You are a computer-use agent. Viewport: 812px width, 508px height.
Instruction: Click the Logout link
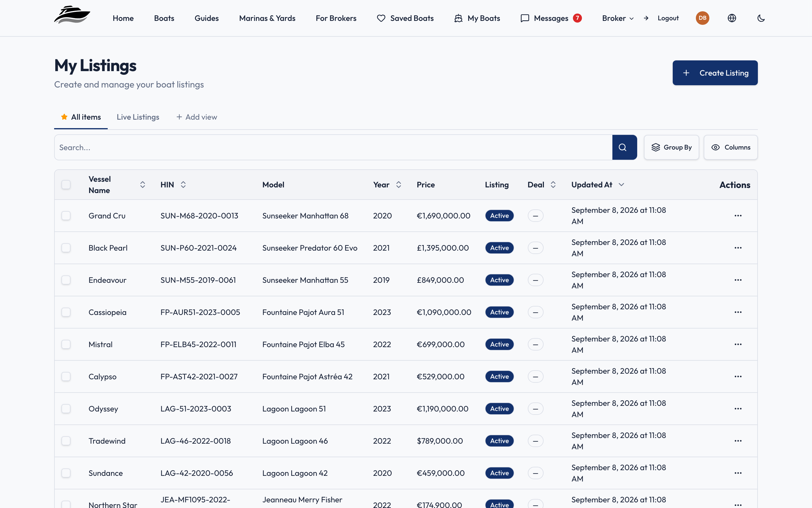pos(668,18)
